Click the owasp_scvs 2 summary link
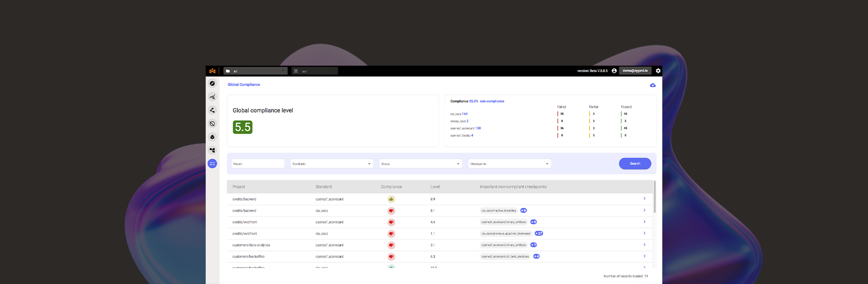This screenshot has height=284, width=868. pyautogui.click(x=459, y=121)
